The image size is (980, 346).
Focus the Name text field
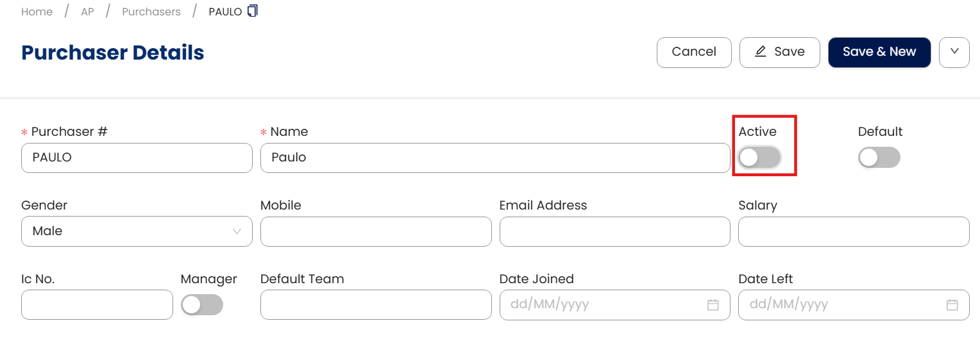pyautogui.click(x=494, y=158)
